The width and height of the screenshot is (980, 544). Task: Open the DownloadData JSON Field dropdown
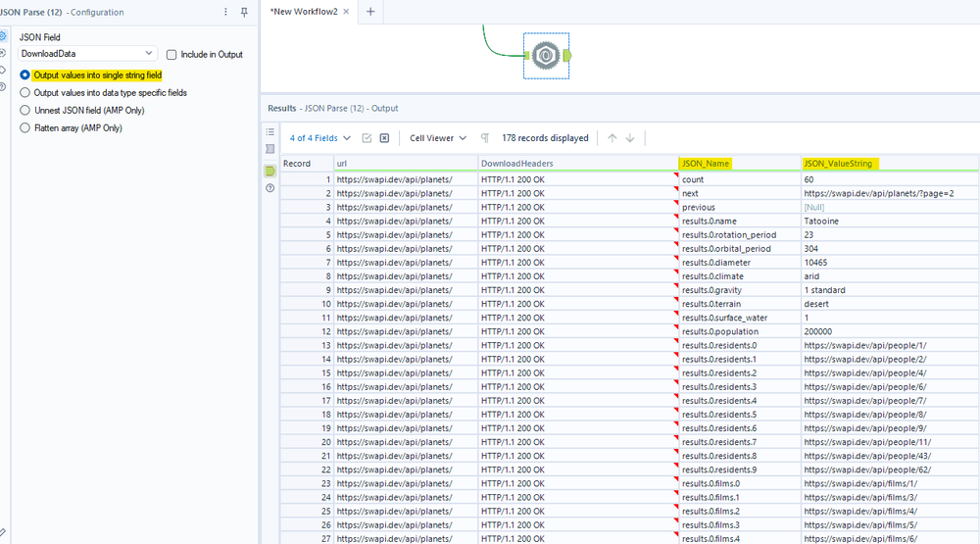(x=87, y=54)
